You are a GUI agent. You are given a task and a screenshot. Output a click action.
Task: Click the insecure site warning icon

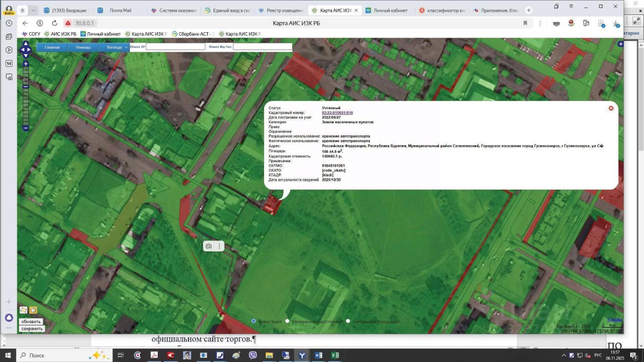click(68, 23)
